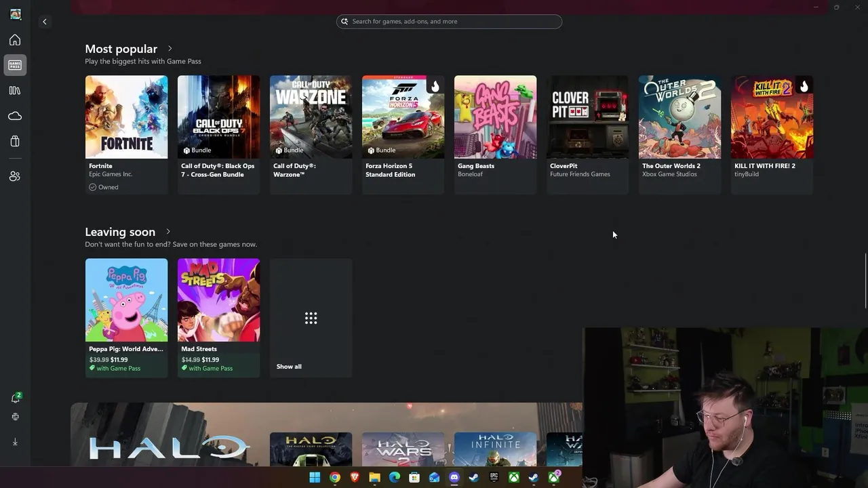Open the Peppa Pig: World Adventures cover
The width and height of the screenshot is (868, 488).
(x=126, y=300)
